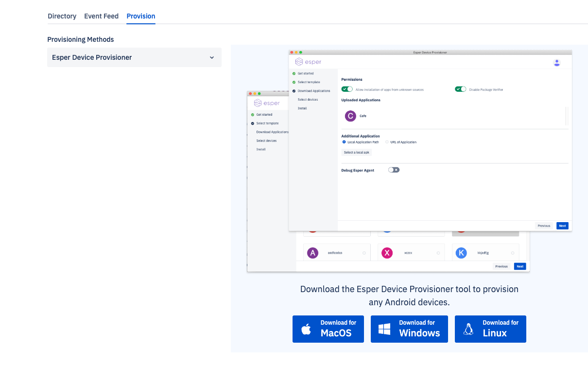
Task: Click the Select a local apk button
Action: tap(357, 153)
